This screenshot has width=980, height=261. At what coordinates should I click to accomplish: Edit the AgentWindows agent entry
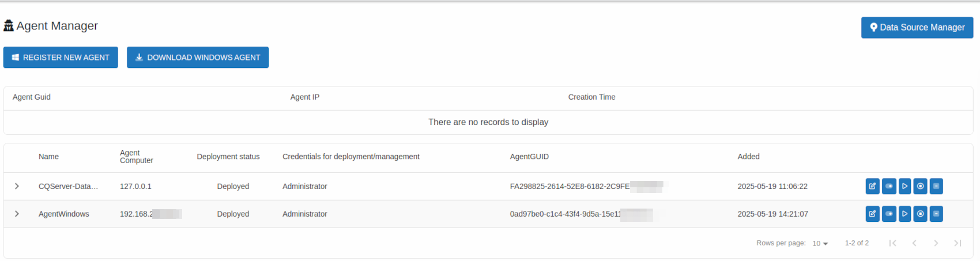click(x=872, y=214)
